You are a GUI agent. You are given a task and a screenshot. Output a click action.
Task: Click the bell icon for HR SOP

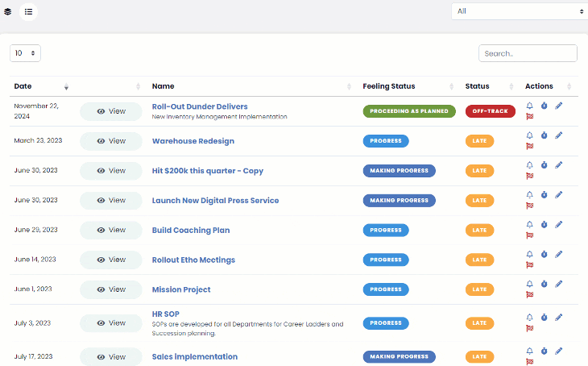(x=529, y=318)
